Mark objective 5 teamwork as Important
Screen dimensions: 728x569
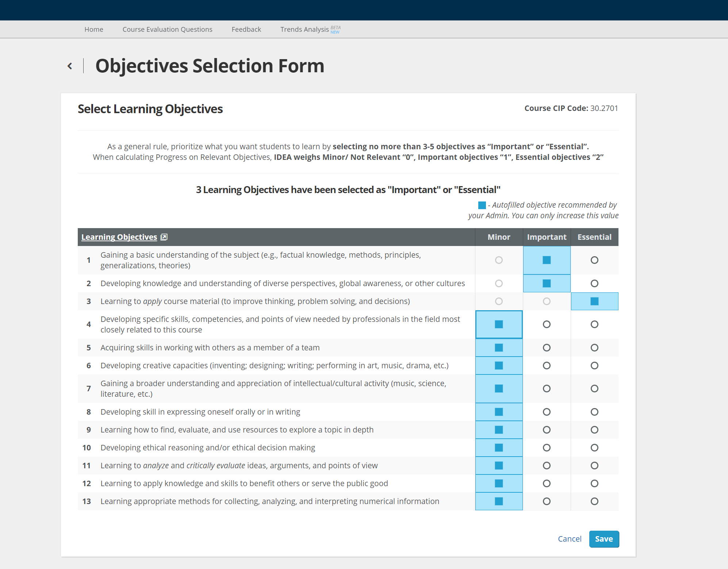547,347
